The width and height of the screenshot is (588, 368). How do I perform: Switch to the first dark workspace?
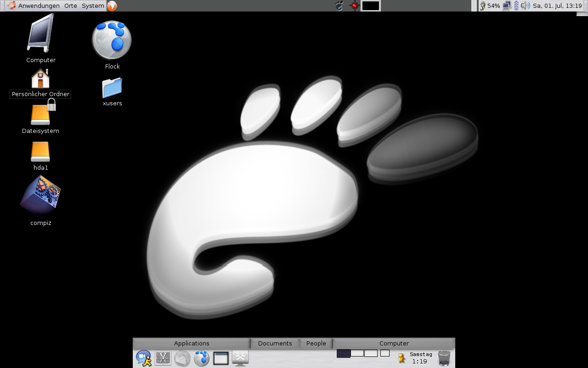point(344,353)
